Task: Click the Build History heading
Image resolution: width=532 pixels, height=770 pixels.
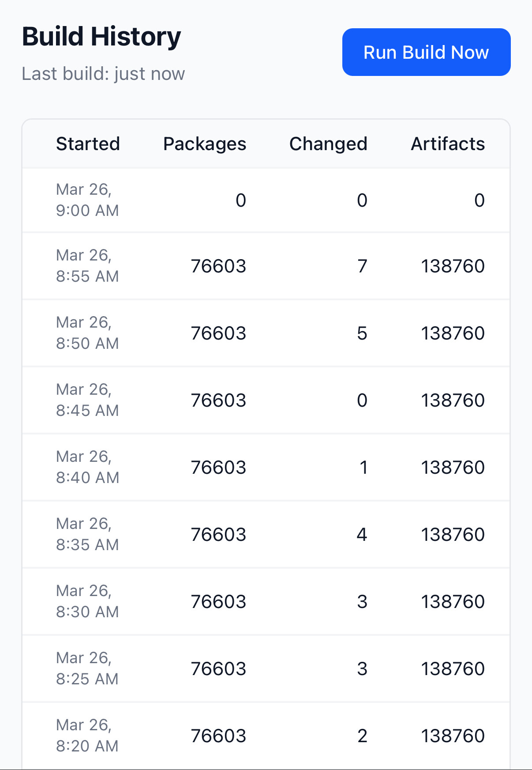Action: tap(101, 36)
